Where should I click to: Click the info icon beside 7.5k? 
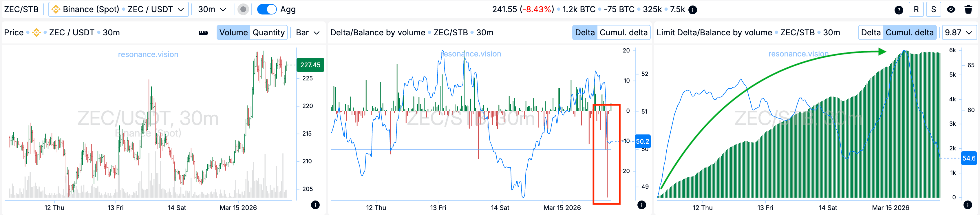[x=693, y=10]
